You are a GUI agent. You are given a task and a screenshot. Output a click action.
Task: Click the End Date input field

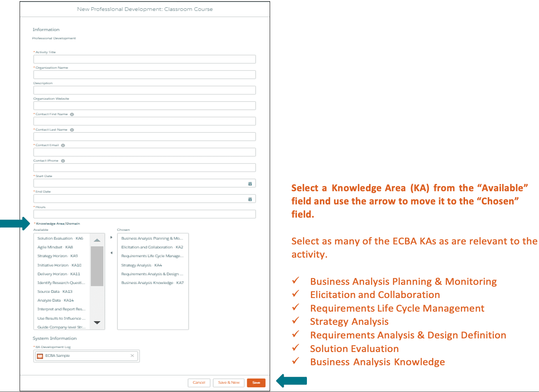(x=144, y=199)
